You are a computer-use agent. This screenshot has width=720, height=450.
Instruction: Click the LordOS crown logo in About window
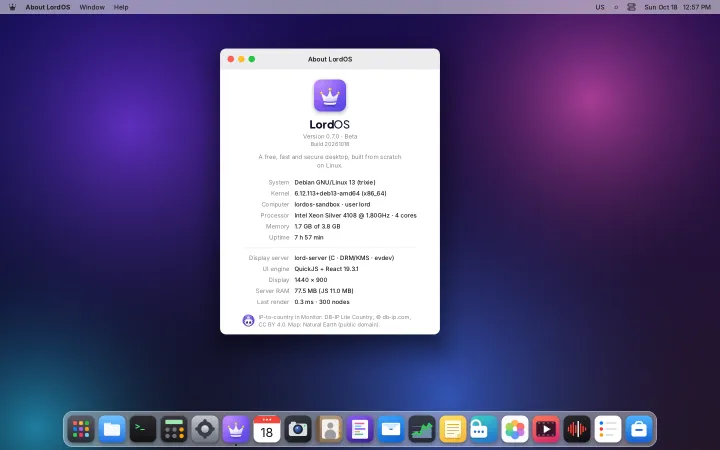coord(330,96)
